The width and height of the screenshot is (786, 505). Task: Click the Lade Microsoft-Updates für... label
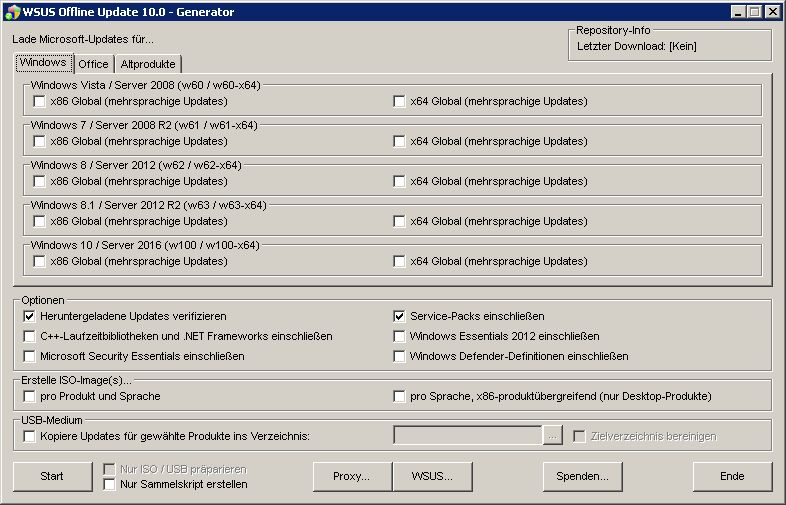(83, 39)
